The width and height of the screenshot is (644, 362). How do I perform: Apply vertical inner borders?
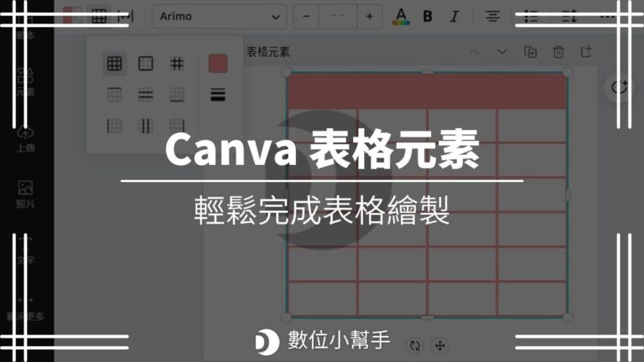146,126
